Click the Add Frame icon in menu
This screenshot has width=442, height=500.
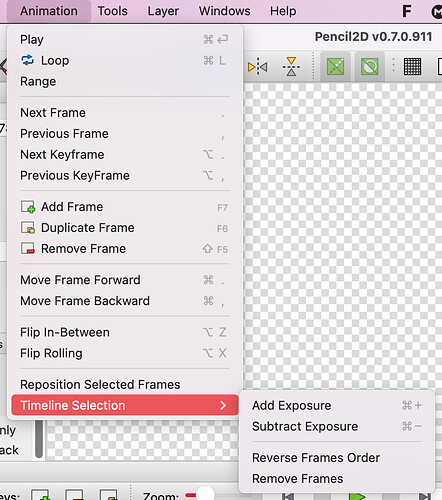click(28, 207)
